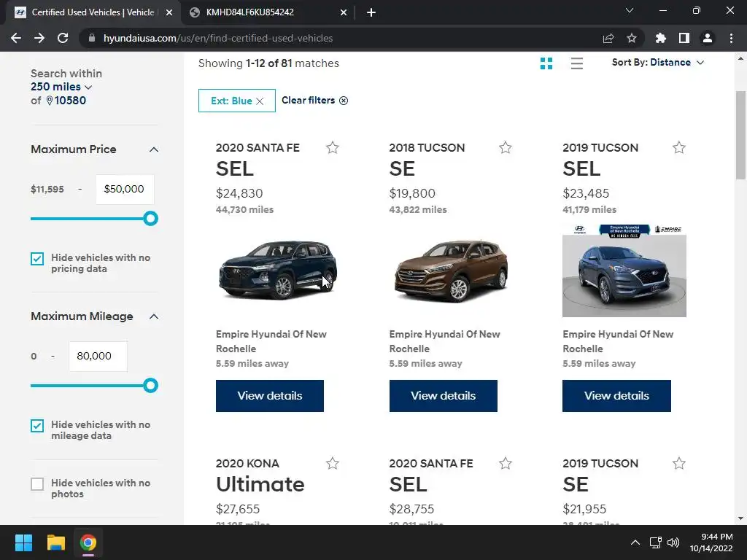Open Sort By Distance dropdown

tap(658, 63)
